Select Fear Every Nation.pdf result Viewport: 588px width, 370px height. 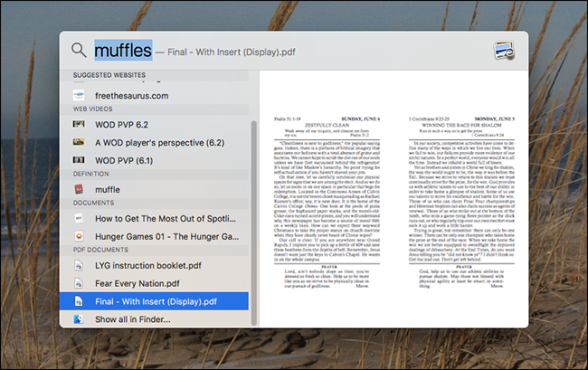154,283
